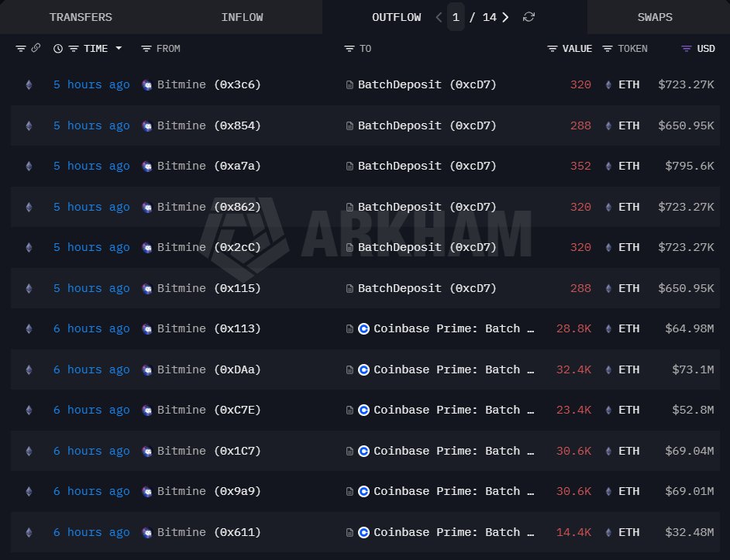This screenshot has height=560, width=730.
Task: Toggle the clock time-format icon
Action: 57,49
